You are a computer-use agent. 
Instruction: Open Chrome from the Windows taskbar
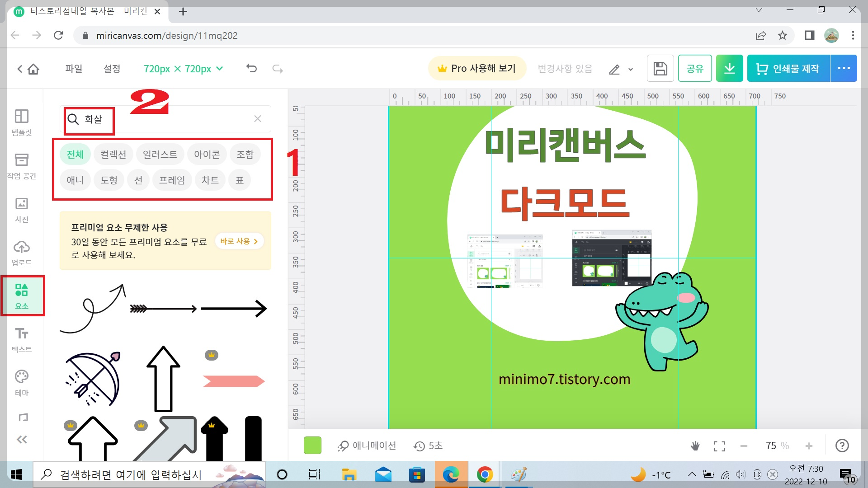485,474
